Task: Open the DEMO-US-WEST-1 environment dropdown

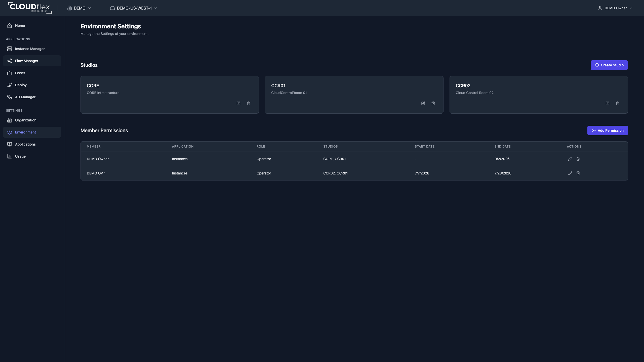Action: (x=134, y=8)
